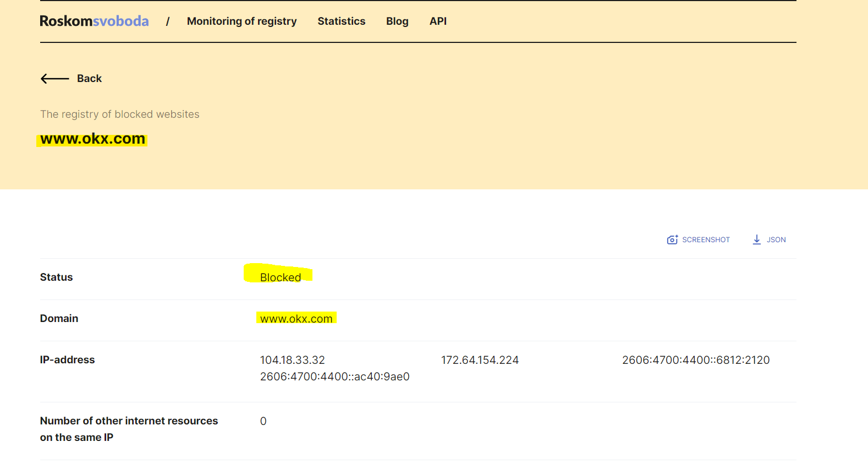The height and width of the screenshot is (469, 868).
Task: Click 'The registry of blocked websites' text
Action: [x=119, y=114]
